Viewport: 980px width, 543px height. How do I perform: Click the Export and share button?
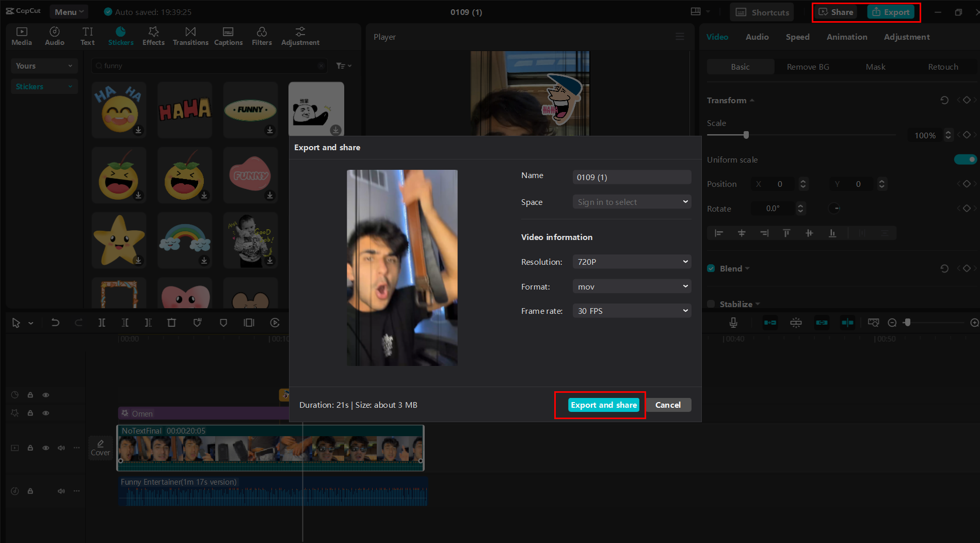[603, 405]
